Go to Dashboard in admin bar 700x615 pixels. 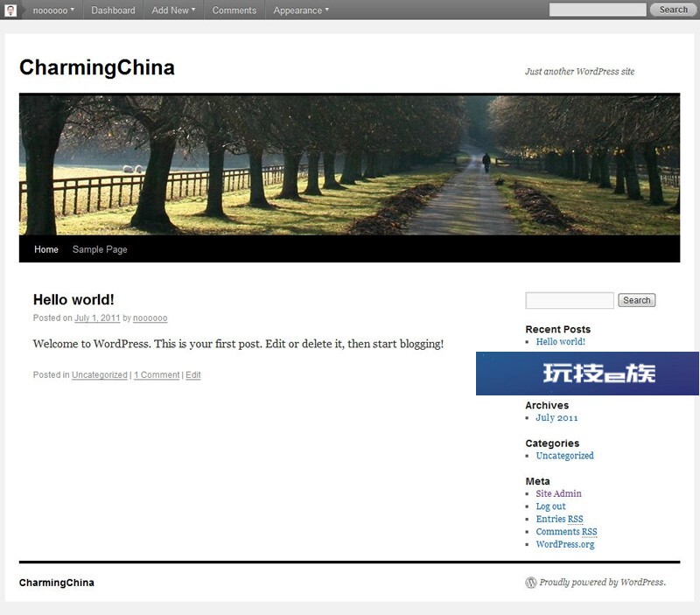113,10
